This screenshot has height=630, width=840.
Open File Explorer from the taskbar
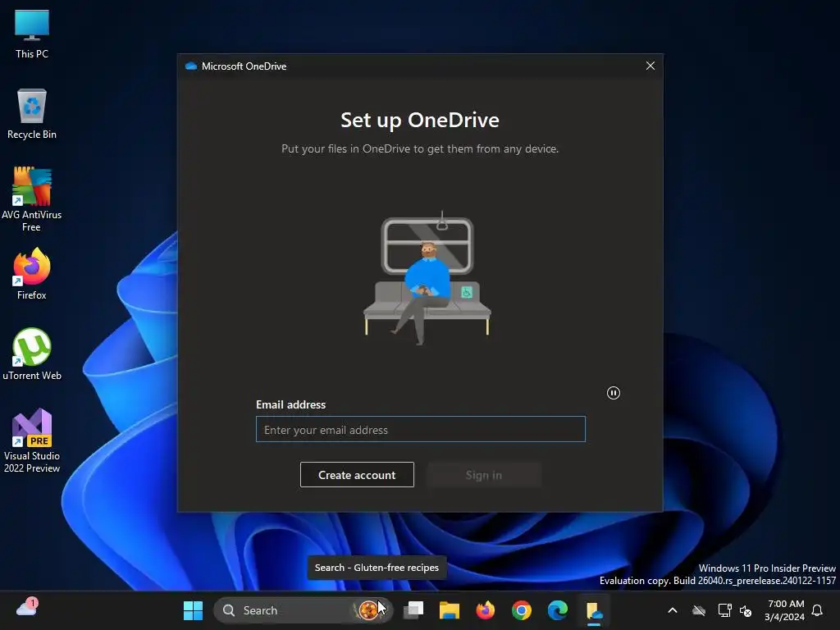click(449, 610)
